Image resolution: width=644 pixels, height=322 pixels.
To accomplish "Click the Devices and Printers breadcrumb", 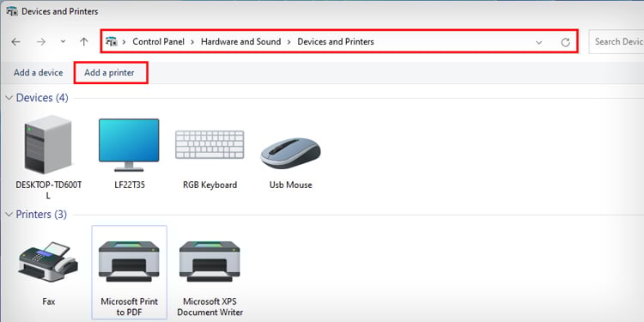I will [336, 41].
